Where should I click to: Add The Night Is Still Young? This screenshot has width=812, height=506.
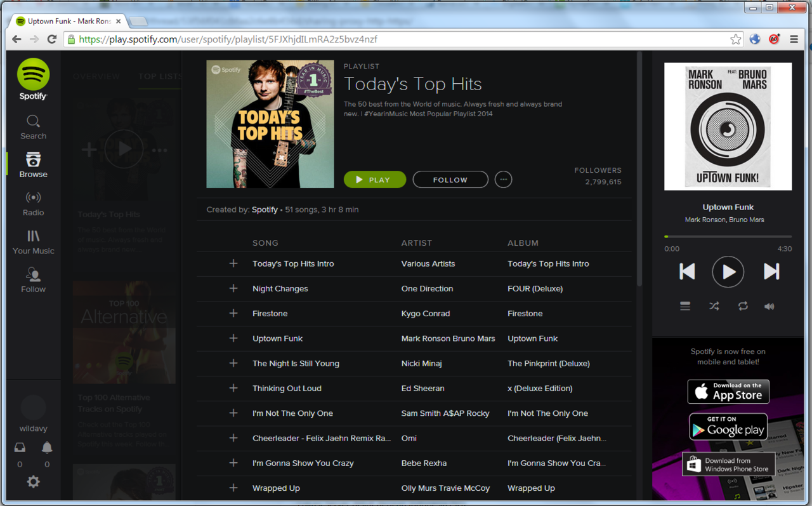pyautogui.click(x=233, y=363)
